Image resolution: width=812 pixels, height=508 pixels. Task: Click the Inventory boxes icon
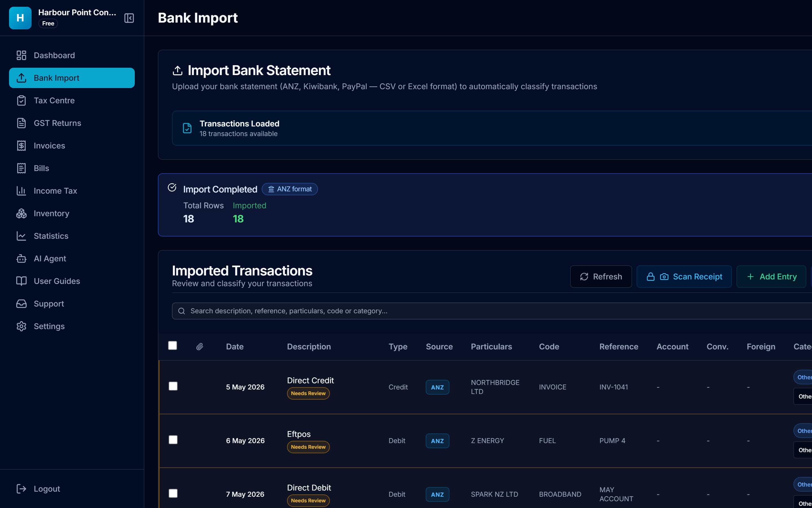21,213
